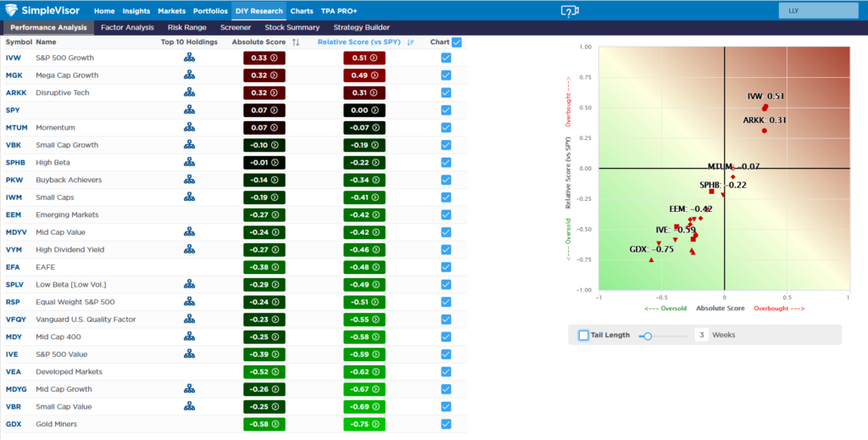Show holdings icon for VYM High Dividend Yield
This screenshot has width=868, height=440.
(x=189, y=249)
